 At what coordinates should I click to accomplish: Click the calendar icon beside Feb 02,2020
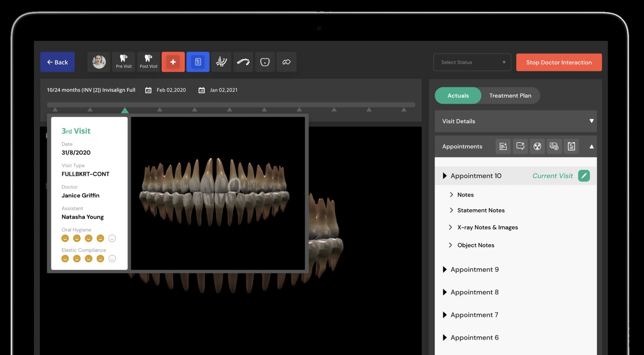pyautogui.click(x=148, y=90)
